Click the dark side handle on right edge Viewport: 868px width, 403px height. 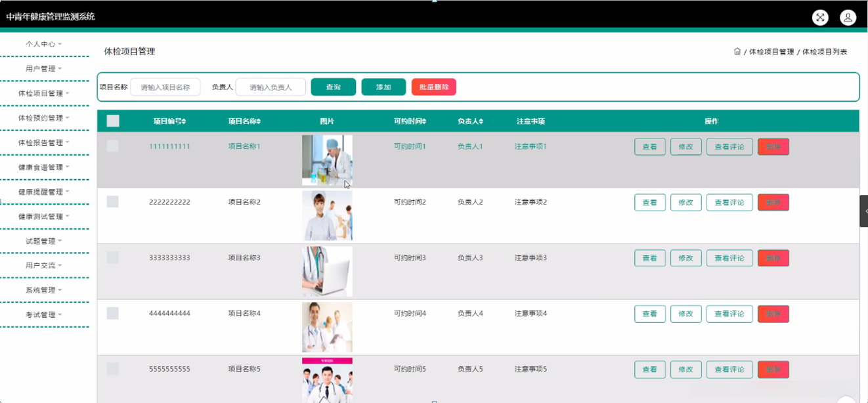[x=864, y=211]
